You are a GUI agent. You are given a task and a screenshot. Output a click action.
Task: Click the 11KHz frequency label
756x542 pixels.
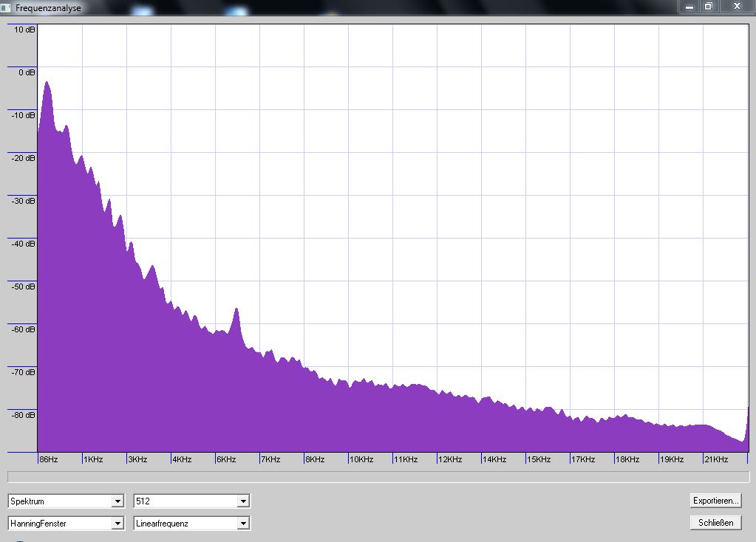point(406,459)
